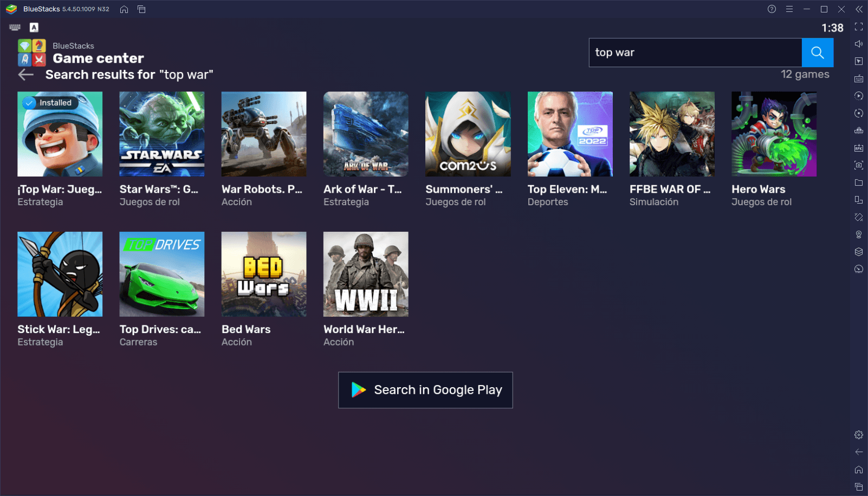
Task: Collapse the sidebar with double chevron icon
Action: (859, 9)
